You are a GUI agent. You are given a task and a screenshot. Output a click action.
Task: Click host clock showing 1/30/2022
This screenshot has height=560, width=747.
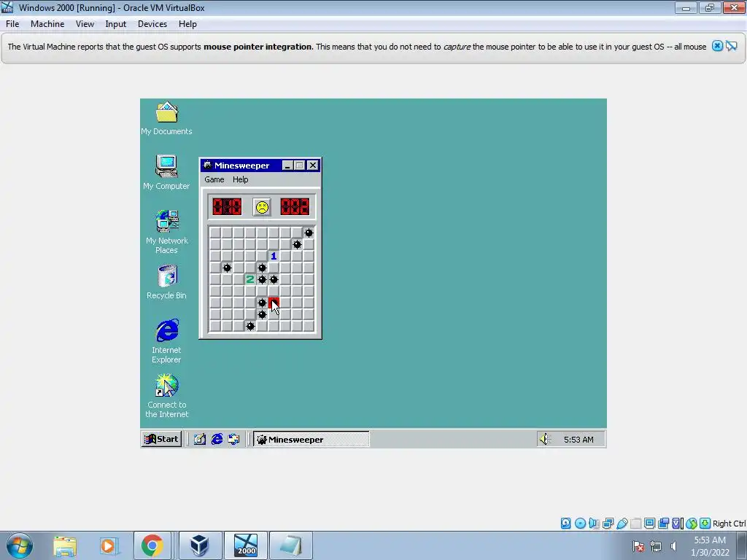[x=710, y=546]
